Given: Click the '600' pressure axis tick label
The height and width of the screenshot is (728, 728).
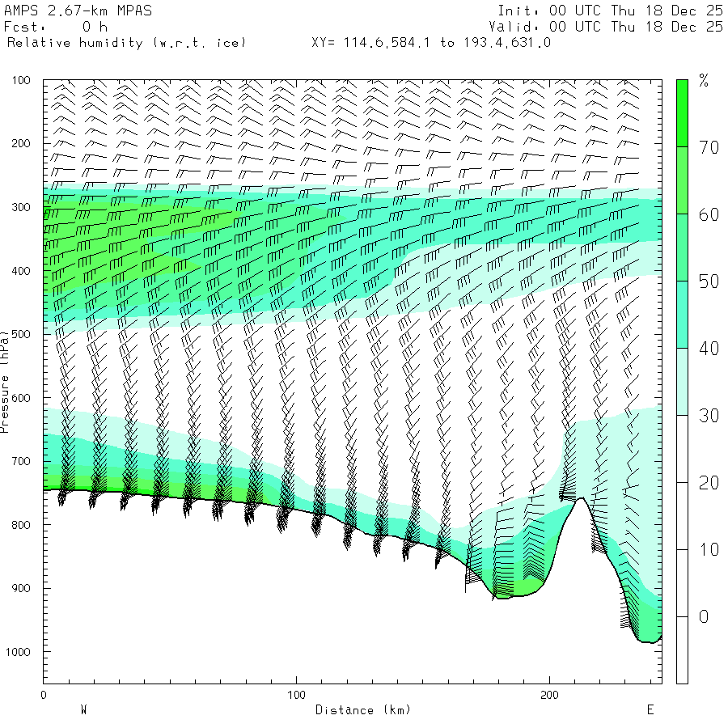Looking at the screenshot, I should click(21, 398).
